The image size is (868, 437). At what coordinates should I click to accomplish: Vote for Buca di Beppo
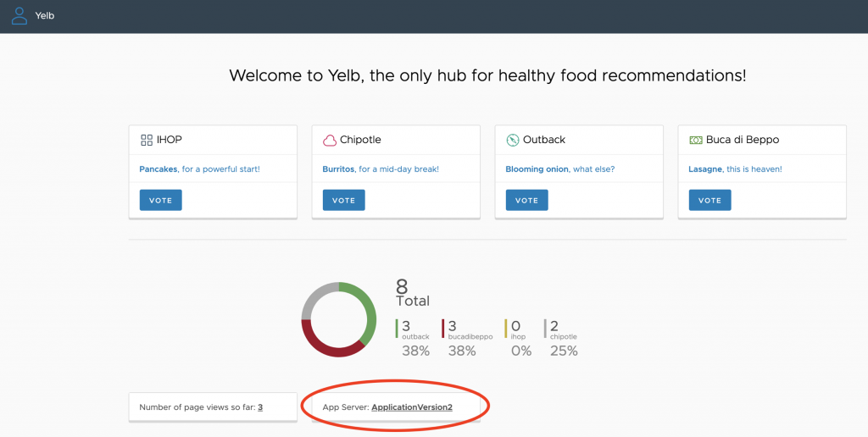(x=709, y=200)
